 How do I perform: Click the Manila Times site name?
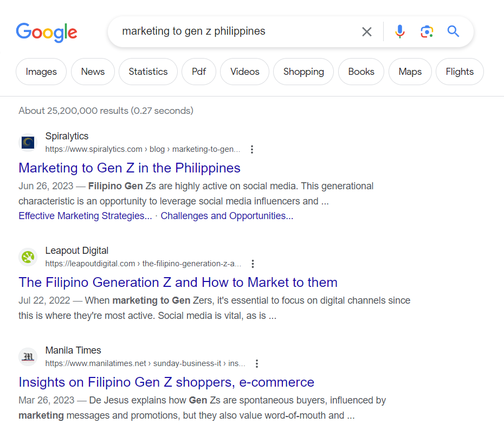pos(73,350)
